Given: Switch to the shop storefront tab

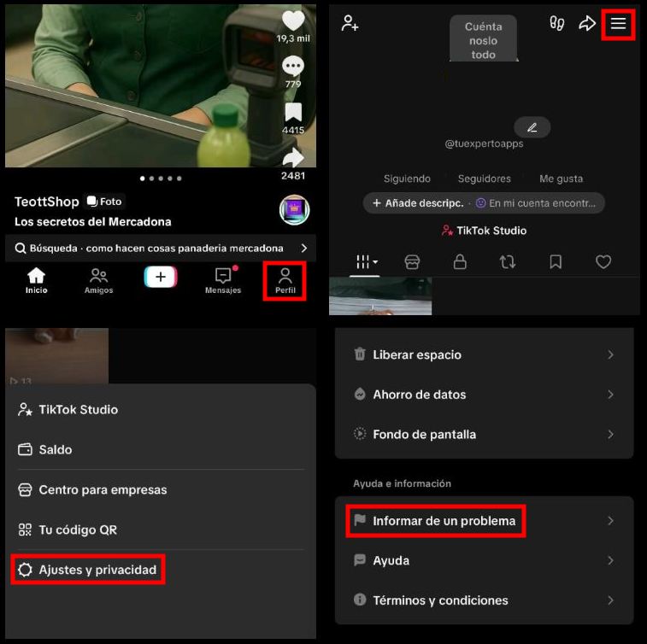Looking at the screenshot, I should 412,262.
